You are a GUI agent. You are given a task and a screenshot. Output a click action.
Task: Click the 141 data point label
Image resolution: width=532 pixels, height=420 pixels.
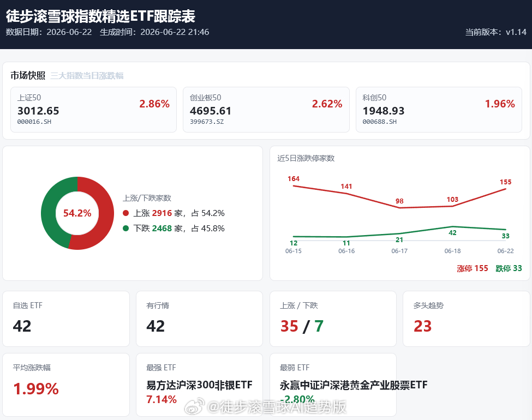(x=346, y=186)
